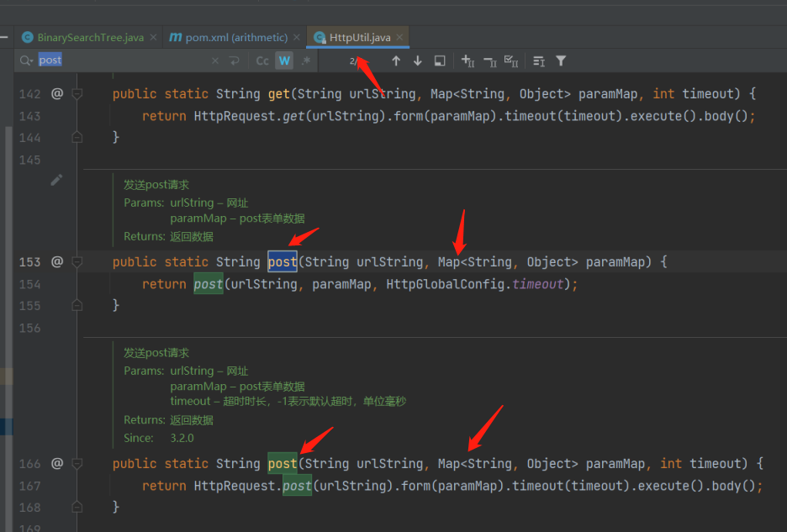
Task: Clear the search field with its X button
Action: click(x=215, y=60)
